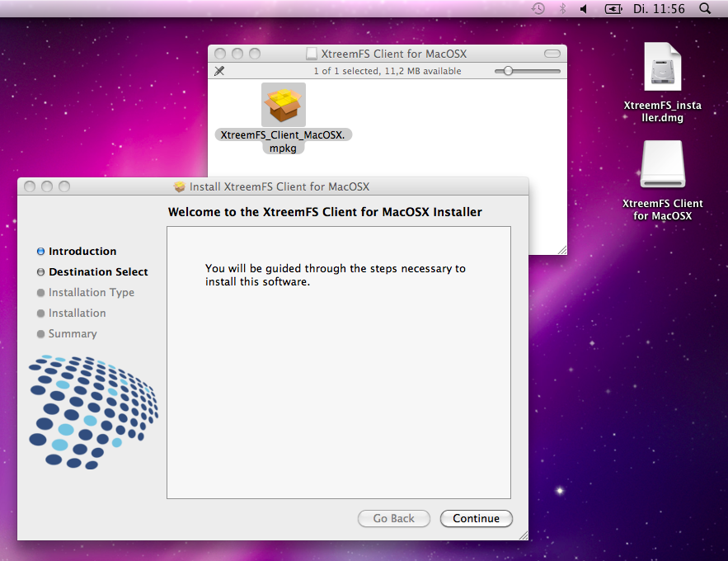Viewport: 728px width, 561px height.
Task: Toggle the Finder window toolbar pill button
Action: point(552,54)
